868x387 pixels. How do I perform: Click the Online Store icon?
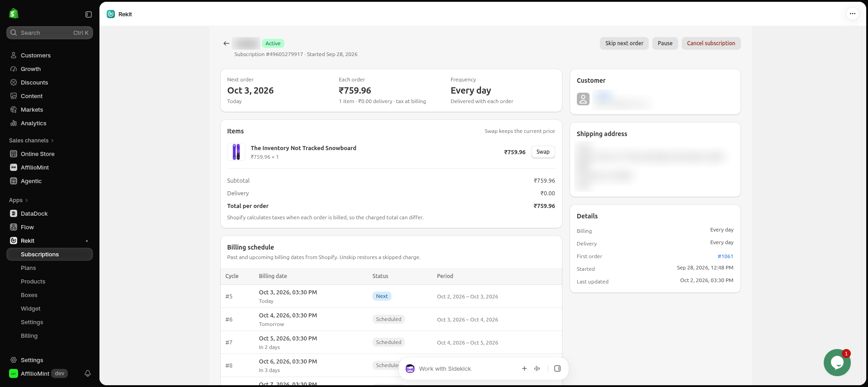click(14, 154)
